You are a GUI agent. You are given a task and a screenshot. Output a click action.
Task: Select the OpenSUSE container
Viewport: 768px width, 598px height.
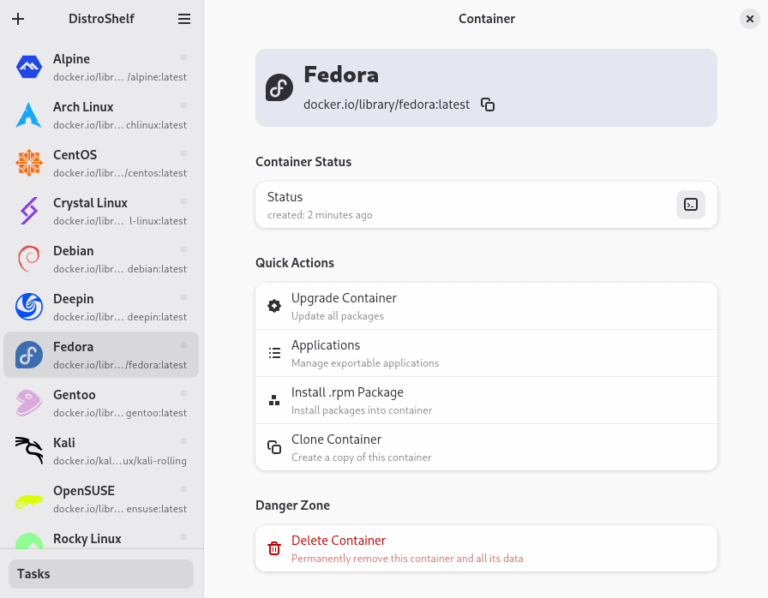pyautogui.click(x=101, y=499)
